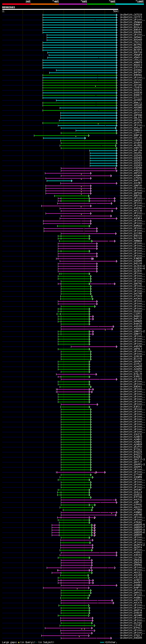Select hit label UniRef100_Q1EKE9
This screenshot has height=644, width=146.
click(131, 165)
